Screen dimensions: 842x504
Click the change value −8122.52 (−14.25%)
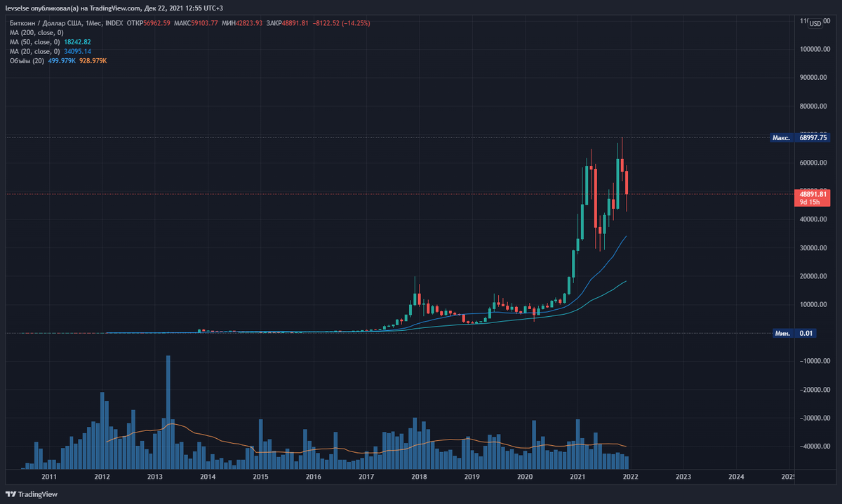coord(342,23)
